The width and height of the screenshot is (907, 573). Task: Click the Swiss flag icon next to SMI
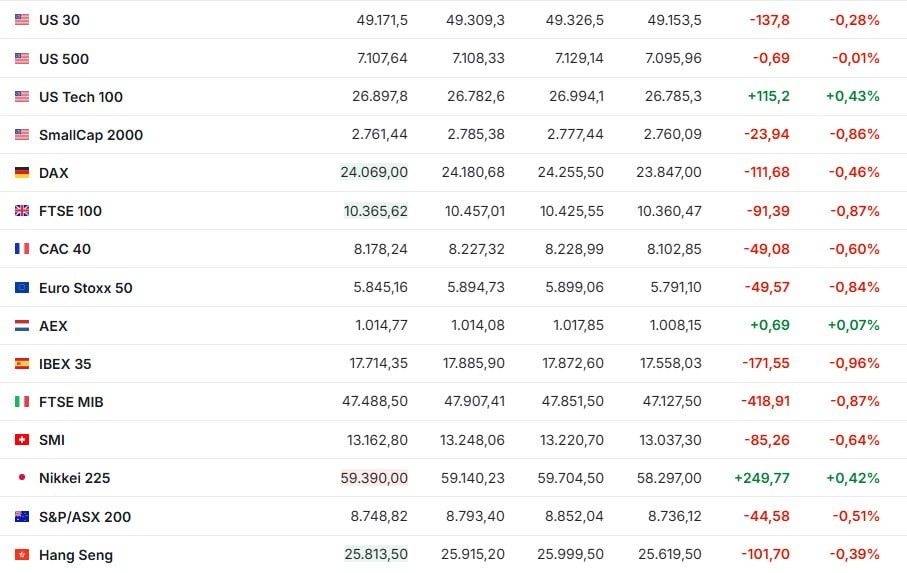pos(22,440)
